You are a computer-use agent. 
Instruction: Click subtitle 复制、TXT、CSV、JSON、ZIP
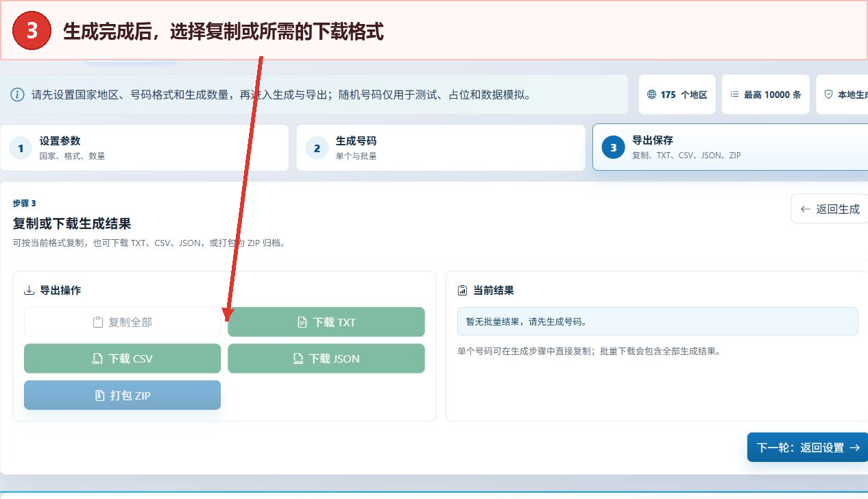(686, 156)
